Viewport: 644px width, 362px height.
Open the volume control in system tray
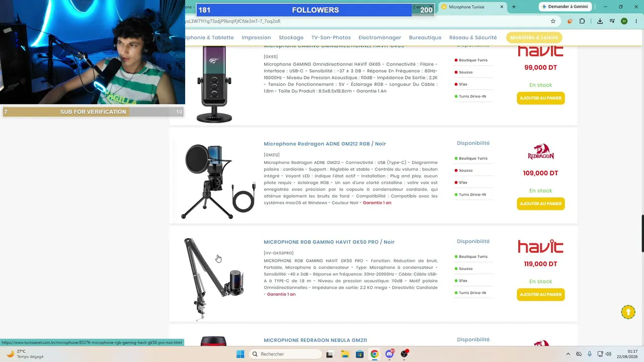pos(608,354)
